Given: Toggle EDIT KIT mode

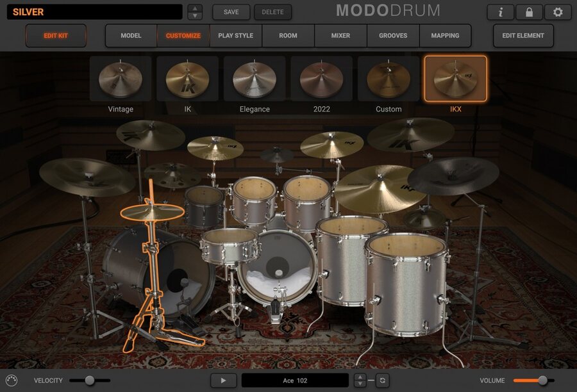Looking at the screenshot, I should (x=56, y=36).
